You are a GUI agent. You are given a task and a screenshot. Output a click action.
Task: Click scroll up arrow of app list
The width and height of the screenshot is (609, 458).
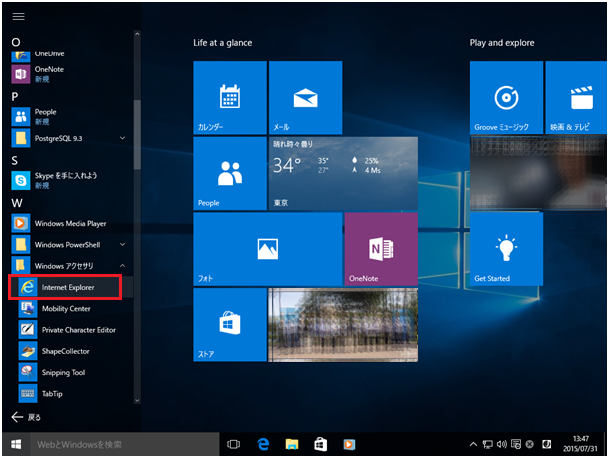pos(137,34)
